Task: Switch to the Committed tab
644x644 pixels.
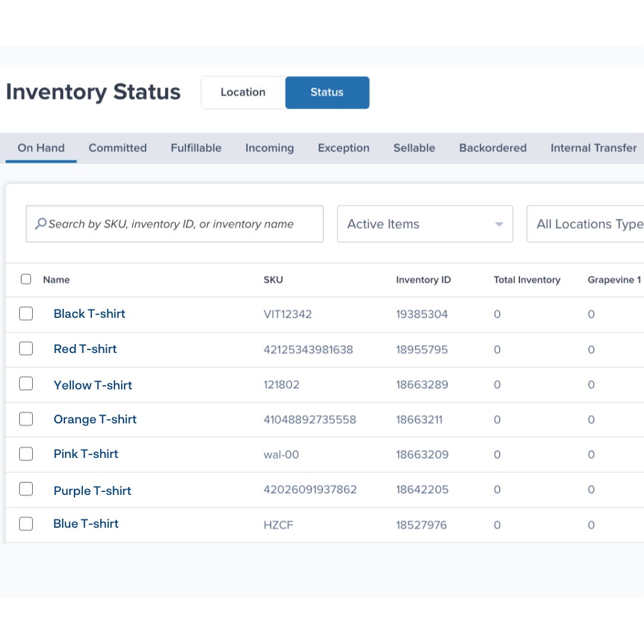Action: (x=117, y=148)
